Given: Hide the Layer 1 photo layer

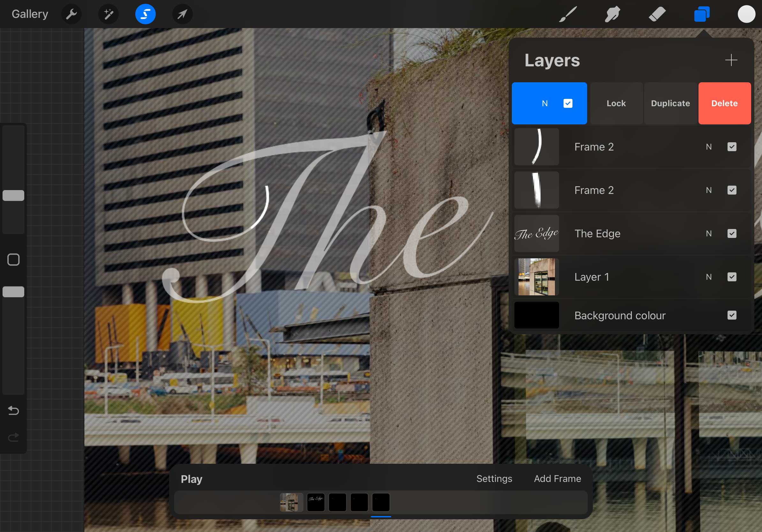Looking at the screenshot, I should point(732,277).
